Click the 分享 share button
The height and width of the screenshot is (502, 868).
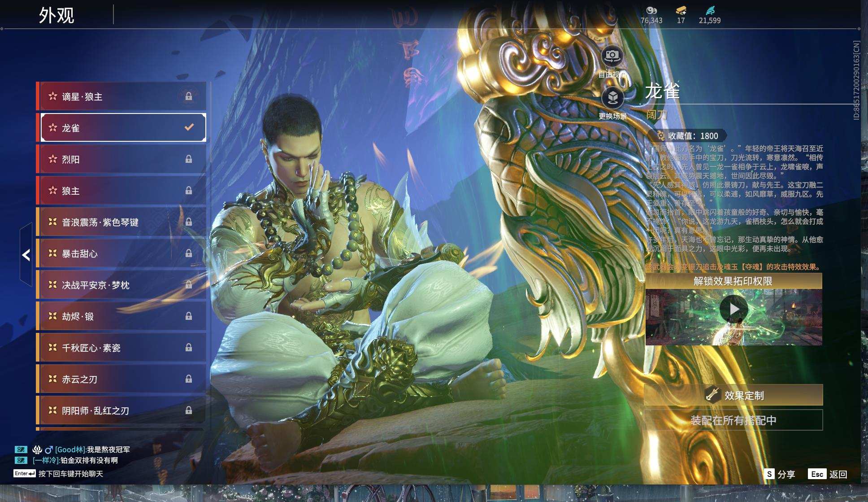tap(780, 474)
